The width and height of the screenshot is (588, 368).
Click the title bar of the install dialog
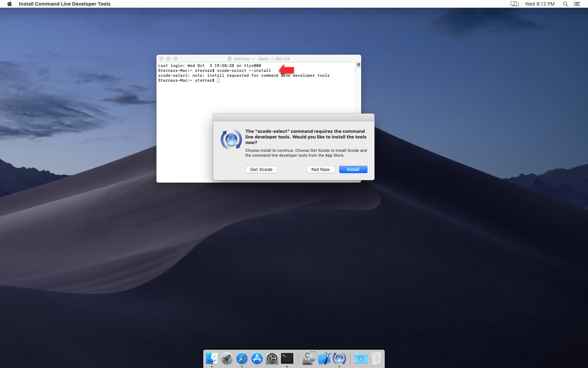coord(294,117)
